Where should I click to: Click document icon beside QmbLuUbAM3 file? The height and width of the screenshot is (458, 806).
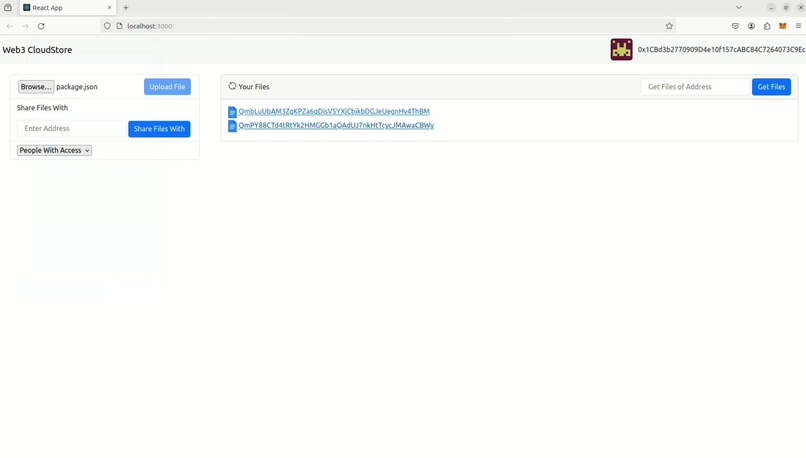232,112
